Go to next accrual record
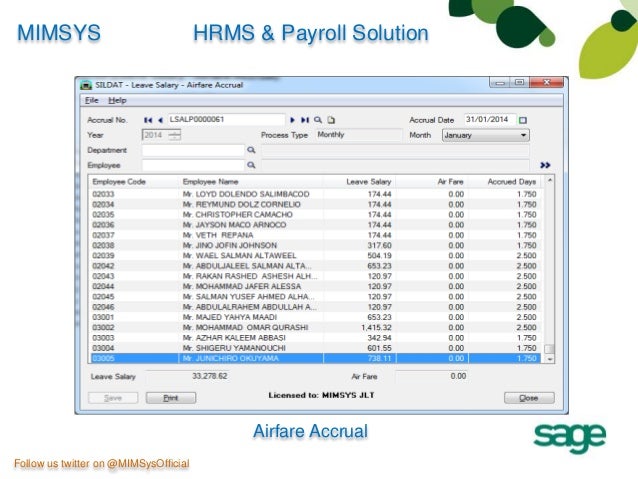The image size is (638, 479). 292,120
